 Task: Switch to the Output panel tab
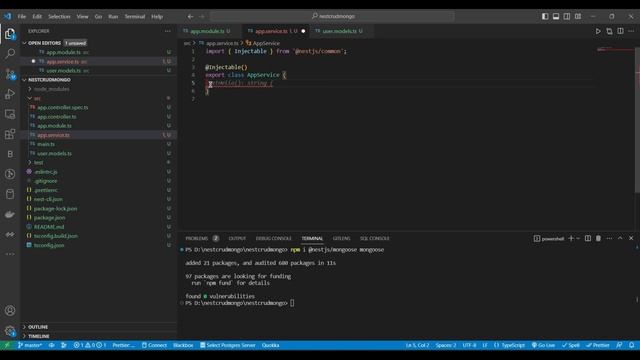point(237,238)
